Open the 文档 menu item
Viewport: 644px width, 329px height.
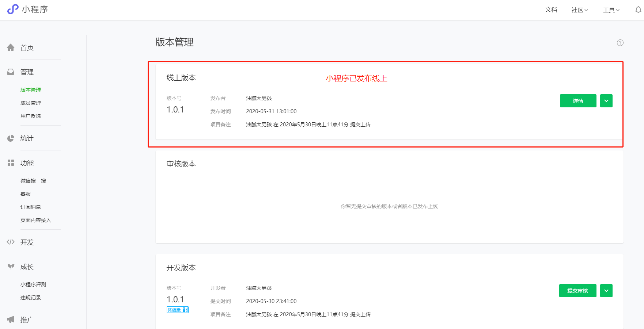click(x=551, y=10)
